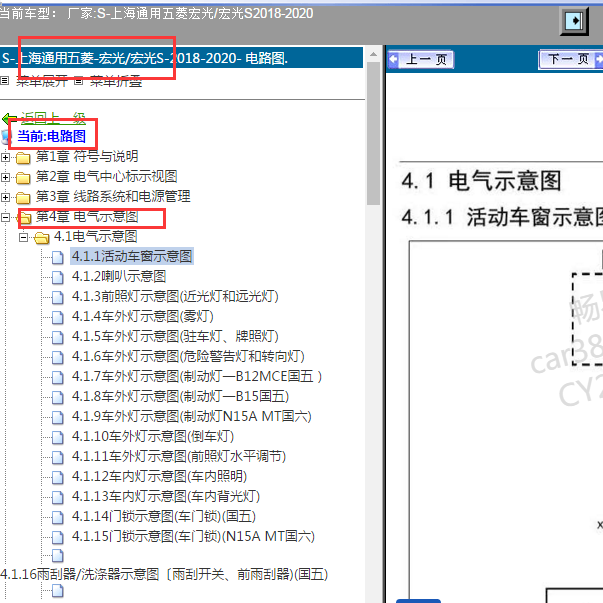Open chapter 第3章 线路系统和电源管理
This screenshot has height=603, width=603.
[x=113, y=197]
